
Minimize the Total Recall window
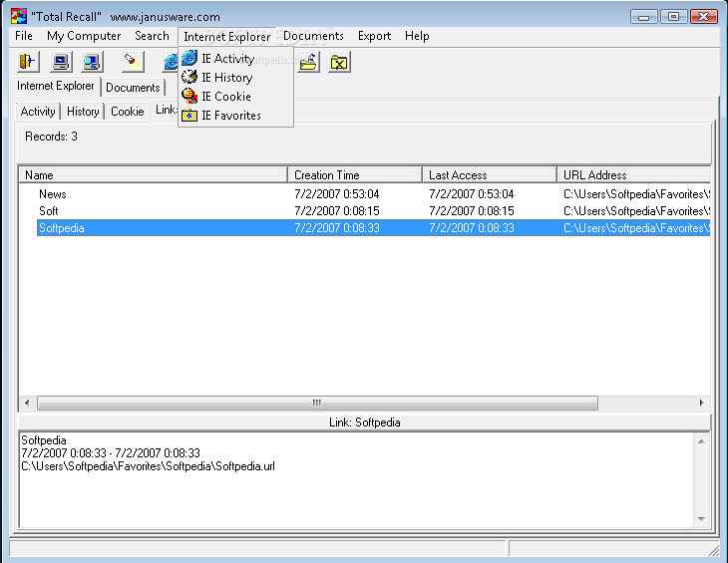643,17
